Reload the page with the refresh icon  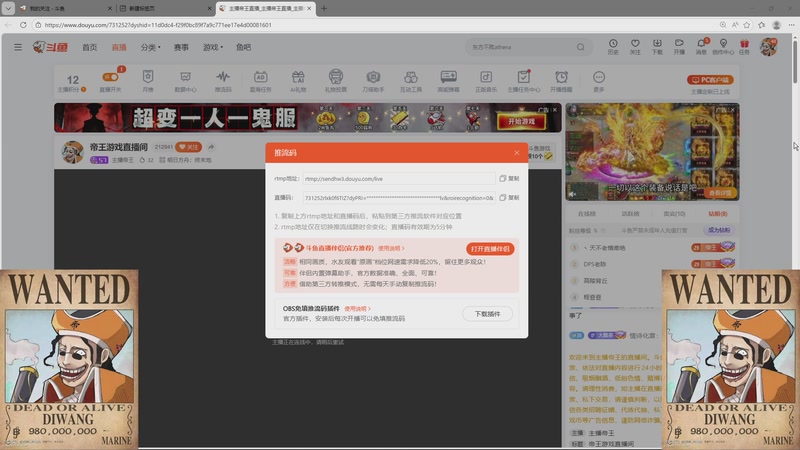[x=23, y=24]
